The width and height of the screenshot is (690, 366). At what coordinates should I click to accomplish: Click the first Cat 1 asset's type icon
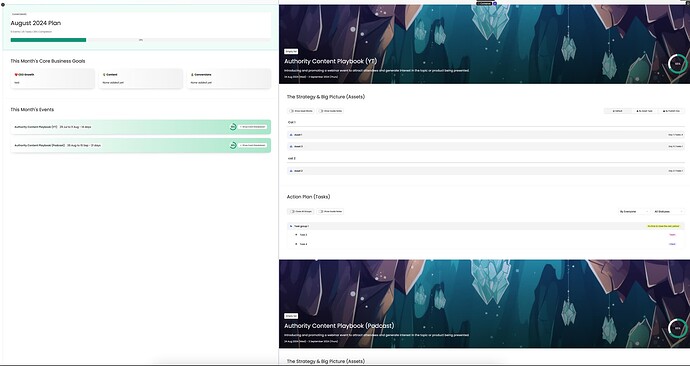pyautogui.click(x=291, y=135)
